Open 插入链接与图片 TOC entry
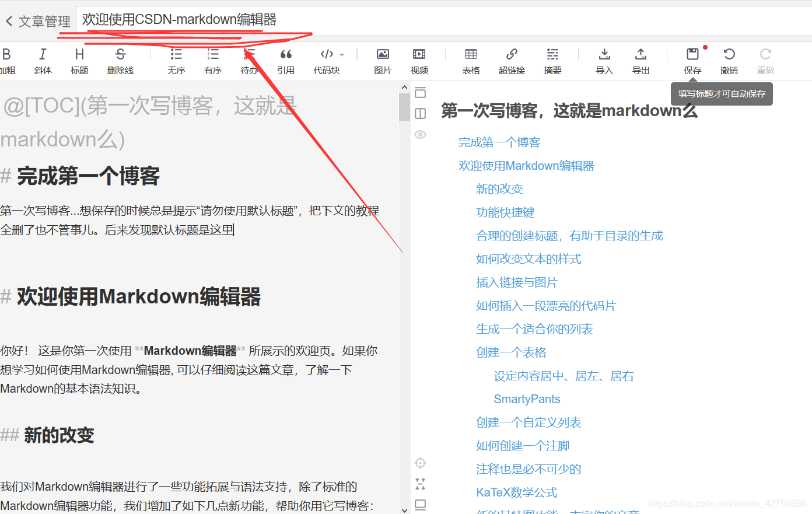 (517, 282)
